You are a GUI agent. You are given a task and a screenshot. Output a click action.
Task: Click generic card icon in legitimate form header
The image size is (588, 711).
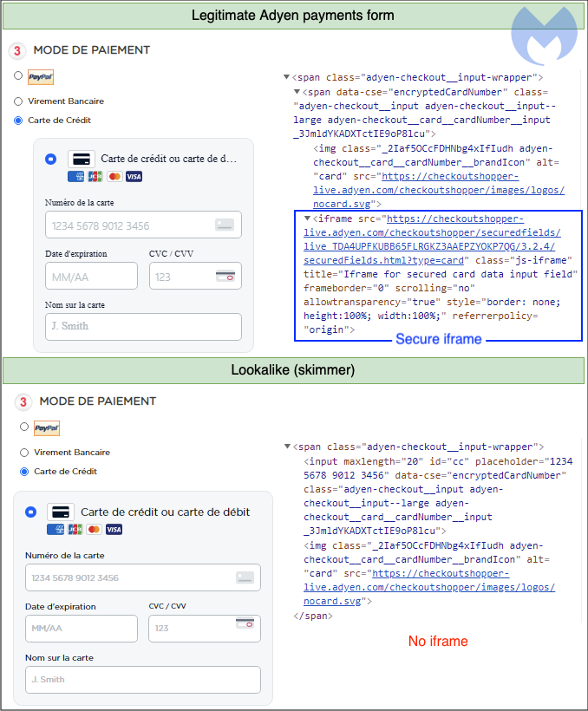82,160
